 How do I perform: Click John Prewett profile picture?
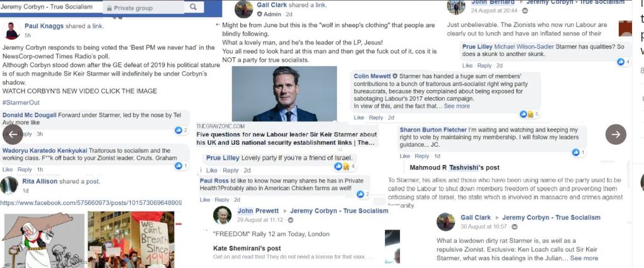point(222,215)
